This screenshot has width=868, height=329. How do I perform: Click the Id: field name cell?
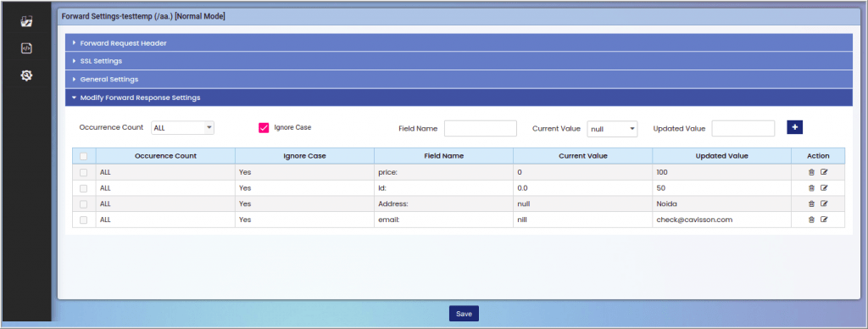pyautogui.click(x=444, y=188)
